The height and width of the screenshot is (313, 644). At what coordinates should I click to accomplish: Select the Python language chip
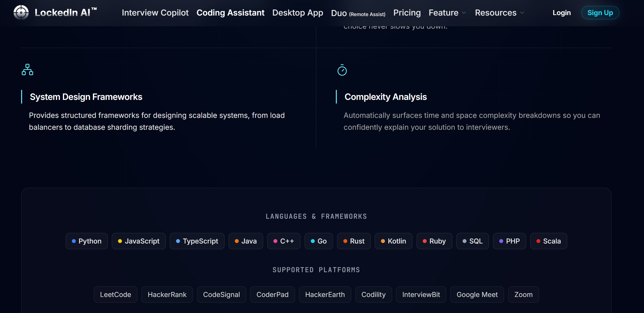[x=86, y=241]
